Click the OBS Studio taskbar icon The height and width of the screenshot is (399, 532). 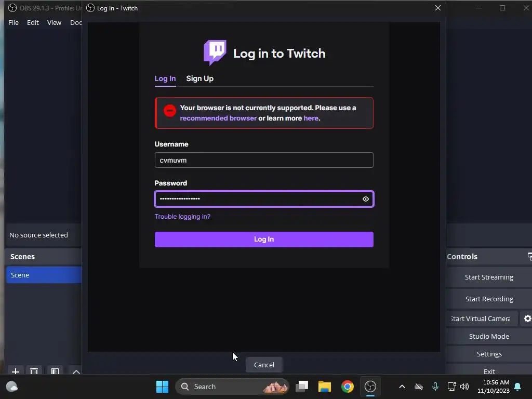370,387
